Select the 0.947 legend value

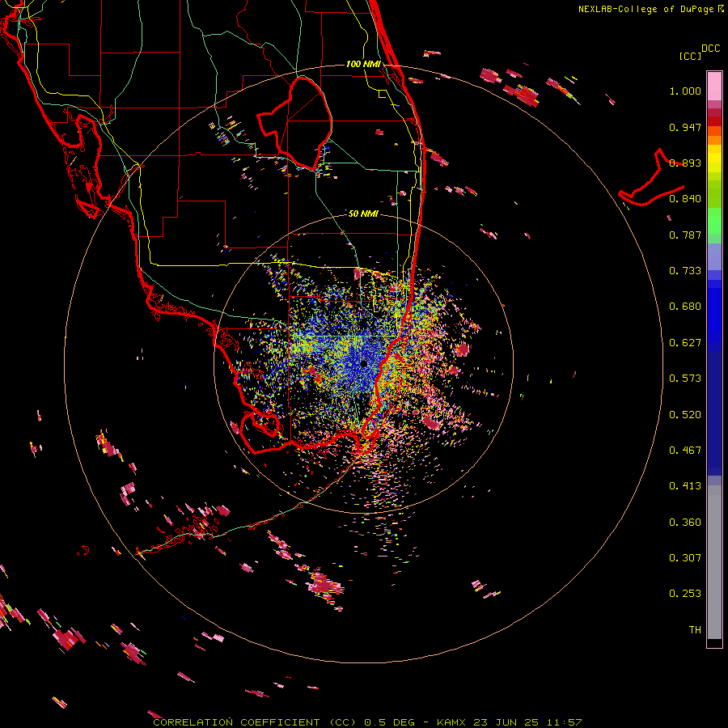(x=685, y=127)
